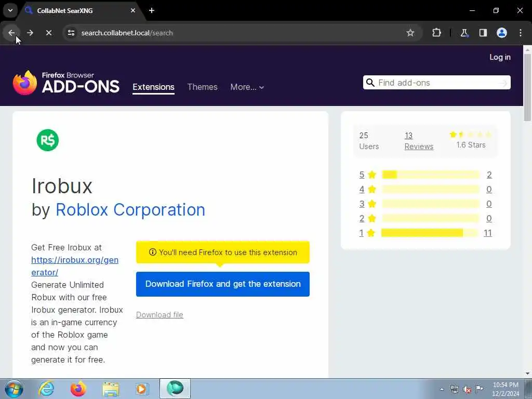Screen dimensions: 532x399
Task: Open site information icon in address bar
Action: (71, 33)
